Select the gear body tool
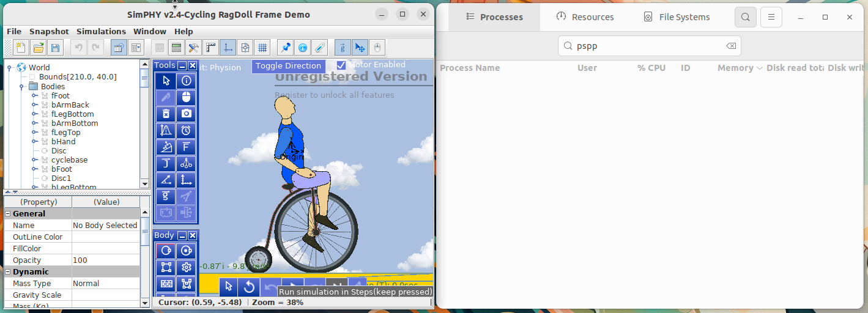 pyautogui.click(x=187, y=267)
